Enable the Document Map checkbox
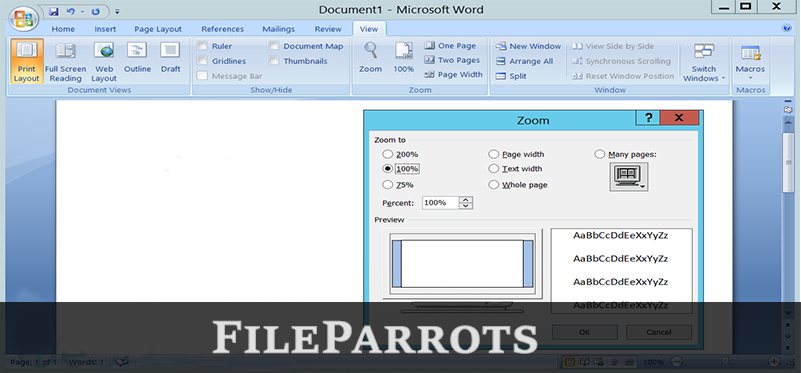Screen dimensions: 801x373 pyautogui.click(x=274, y=46)
